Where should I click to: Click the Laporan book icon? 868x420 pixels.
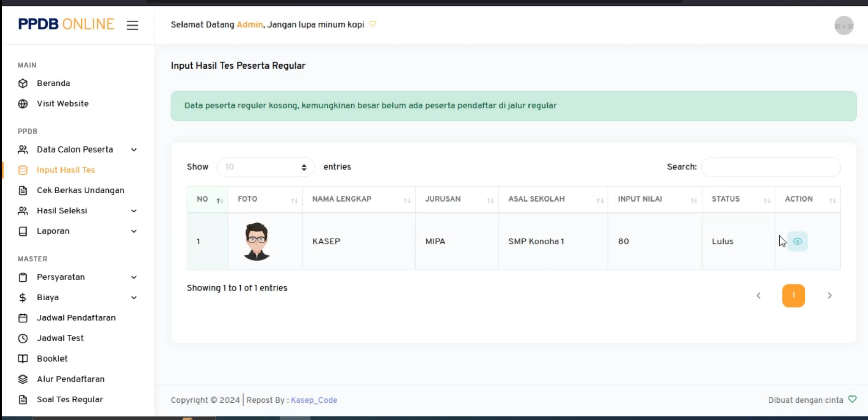coord(23,231)
